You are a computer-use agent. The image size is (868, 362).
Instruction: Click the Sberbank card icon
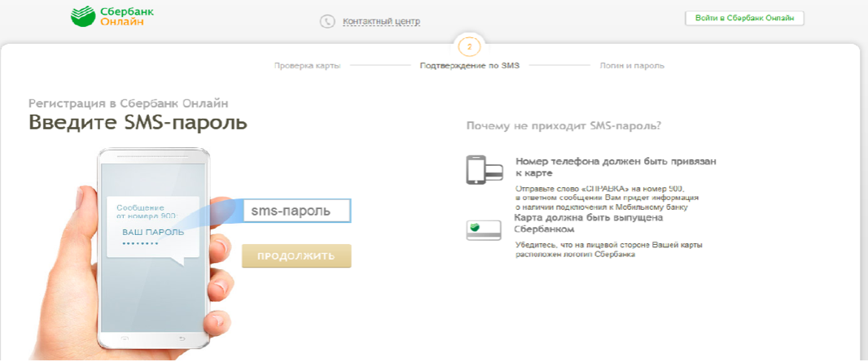[x=484, y=230]
